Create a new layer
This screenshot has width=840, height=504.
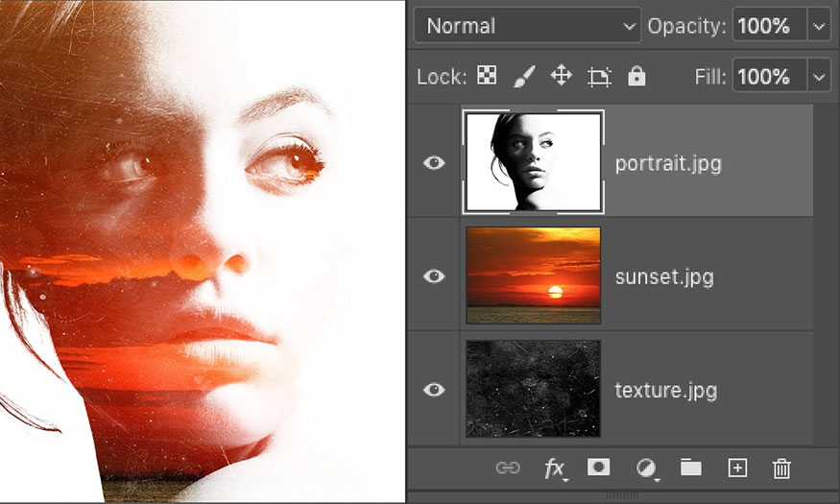coord(737,468)
